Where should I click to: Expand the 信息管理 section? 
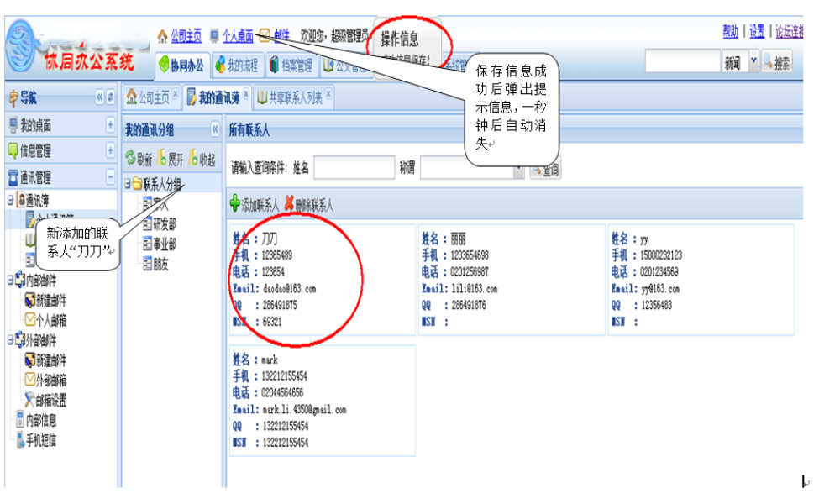coord(110,150)
